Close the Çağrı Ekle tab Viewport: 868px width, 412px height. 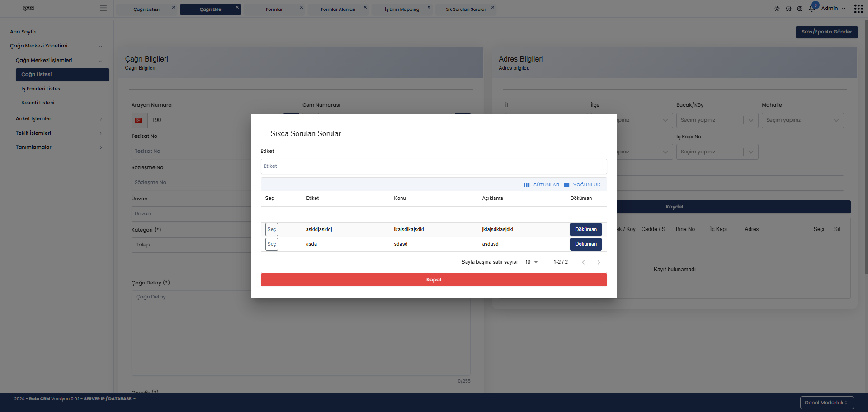click(x=237, y=7)
